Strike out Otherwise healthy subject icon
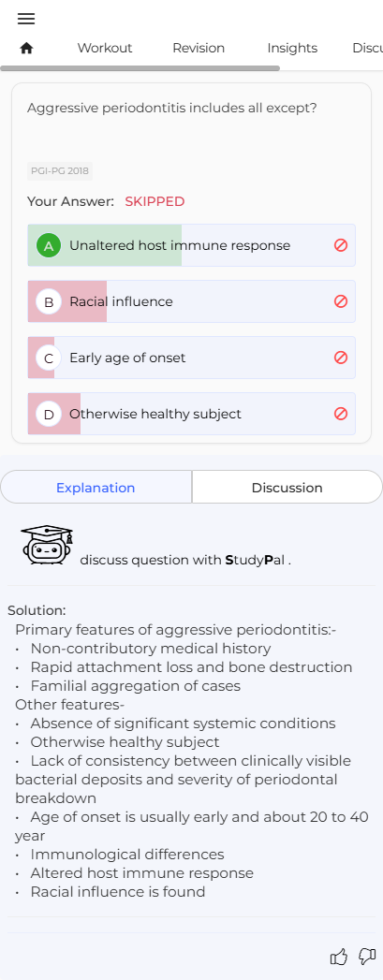 click(x=341, y=414)
